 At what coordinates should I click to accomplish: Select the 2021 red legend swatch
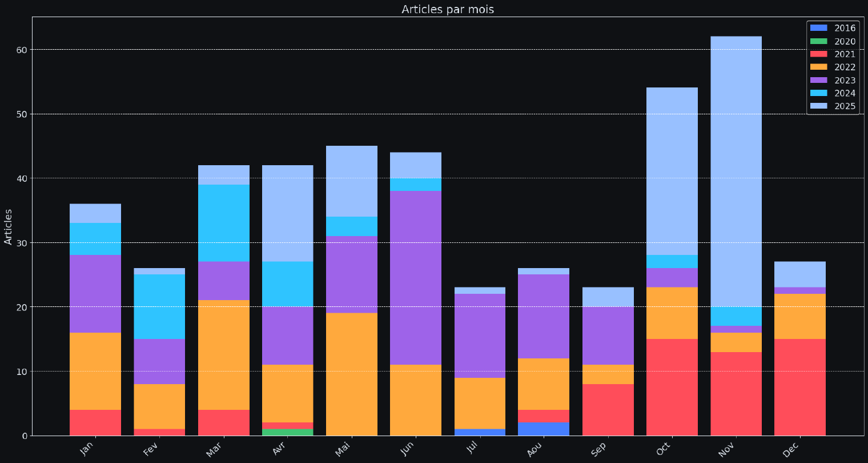coord(818,54)
